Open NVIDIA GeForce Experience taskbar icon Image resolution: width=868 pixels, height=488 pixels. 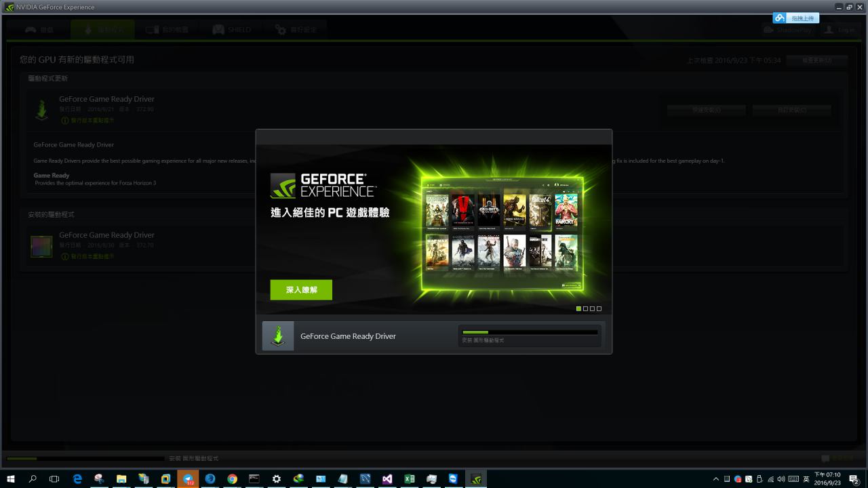click(x=476, y=479)
